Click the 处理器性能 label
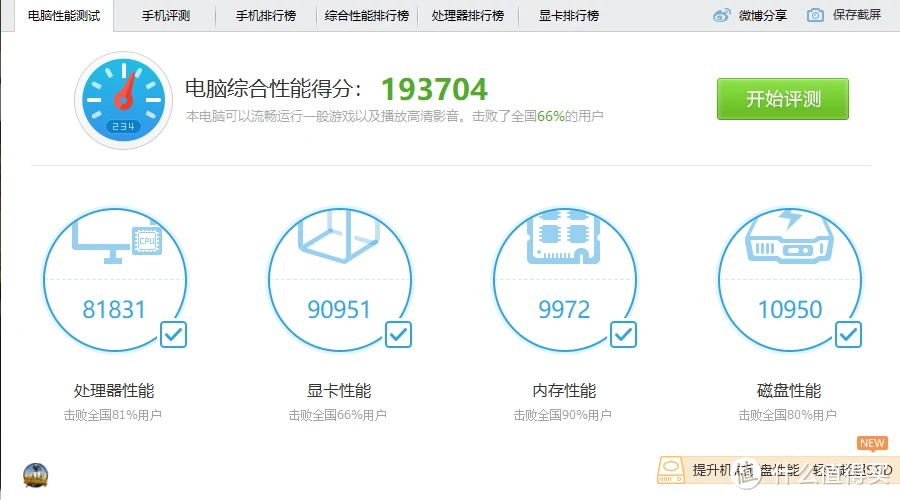The width and height of the screenshot is (900, 500). [x=114, y=391]
